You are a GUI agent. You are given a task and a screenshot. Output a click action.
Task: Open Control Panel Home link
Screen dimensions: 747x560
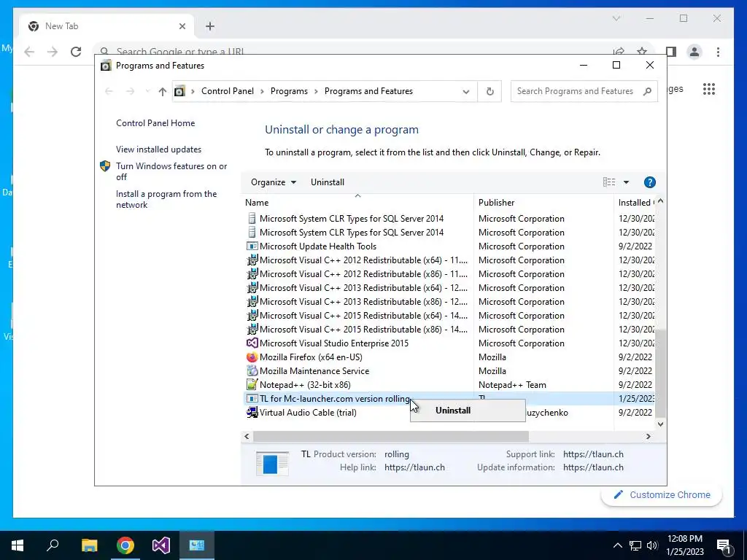coord(155,123)
